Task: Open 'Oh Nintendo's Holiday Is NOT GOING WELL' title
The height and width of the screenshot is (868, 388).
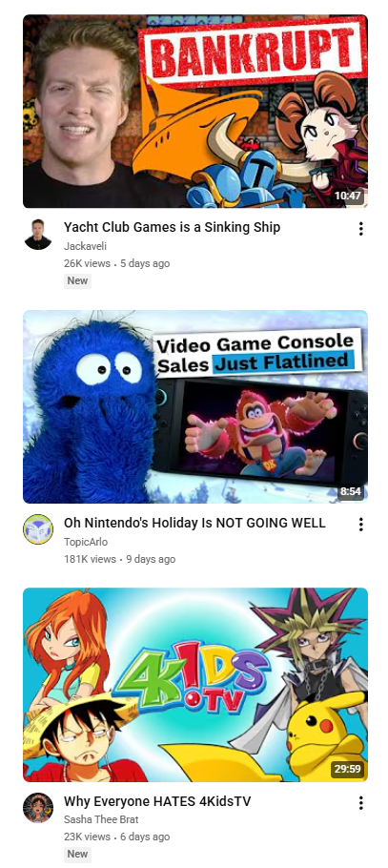Action: click(194, 523)
